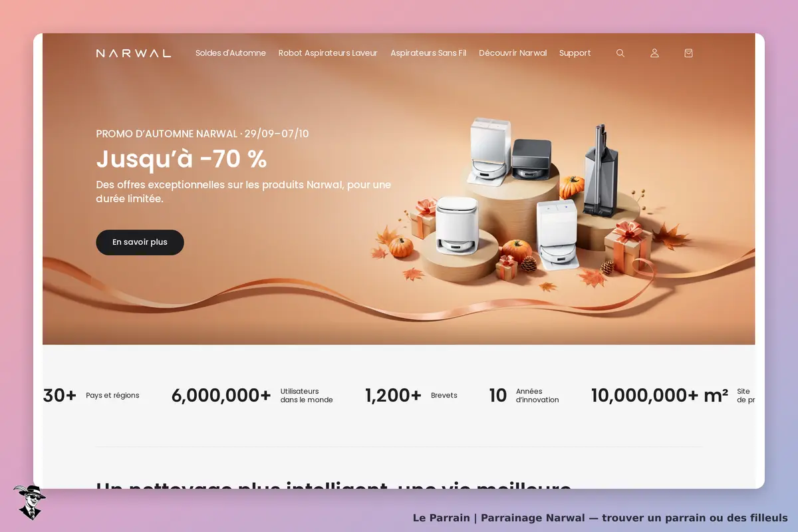Click the offres exceptionnelles description text
This screenshot has height=532, width=798.
pos(243,192)
